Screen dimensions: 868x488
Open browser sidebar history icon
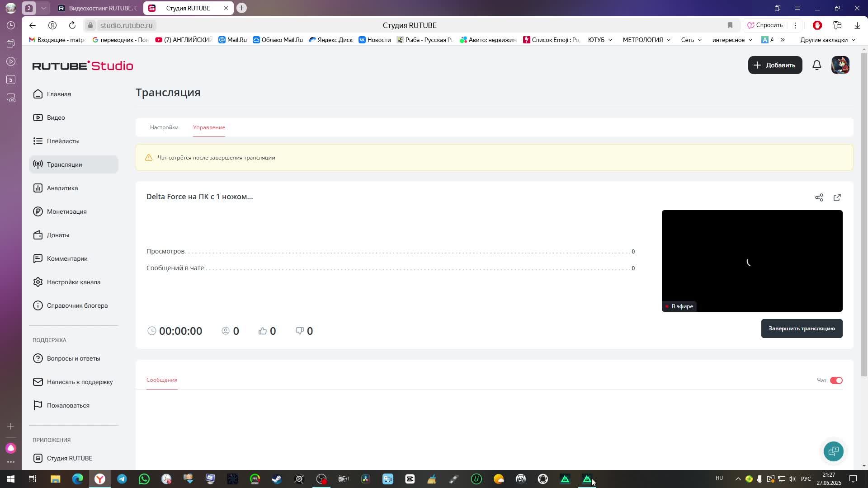[11, 25]
